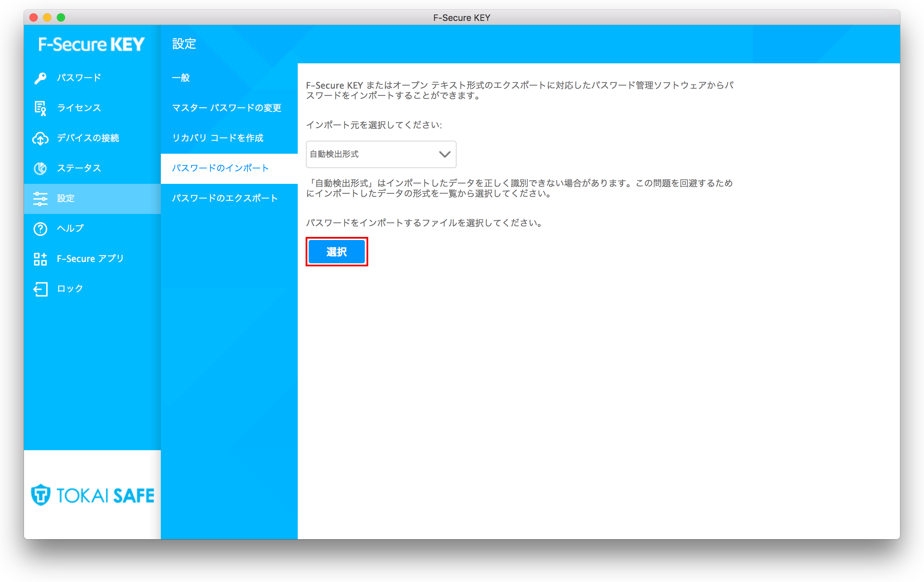Click the ヘルプ question mark icon
This screenshot has height=582, width=924.
click(40, 228)
